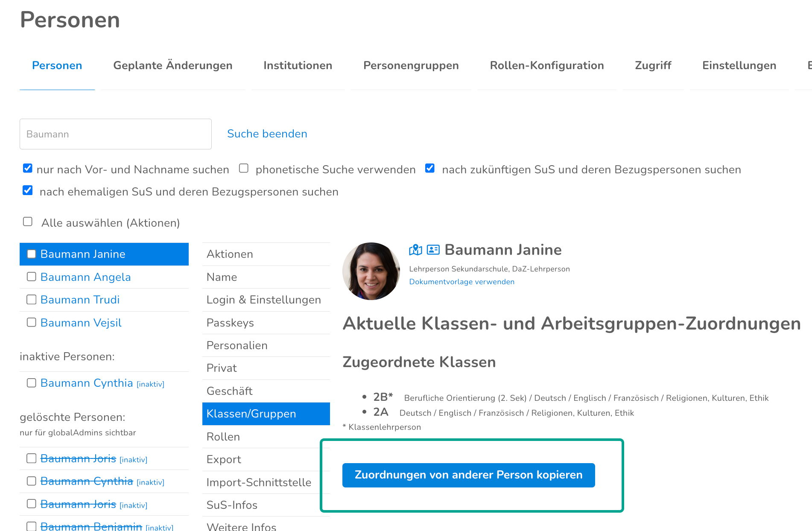Open the Einstellungen tab

pos(739,65)
